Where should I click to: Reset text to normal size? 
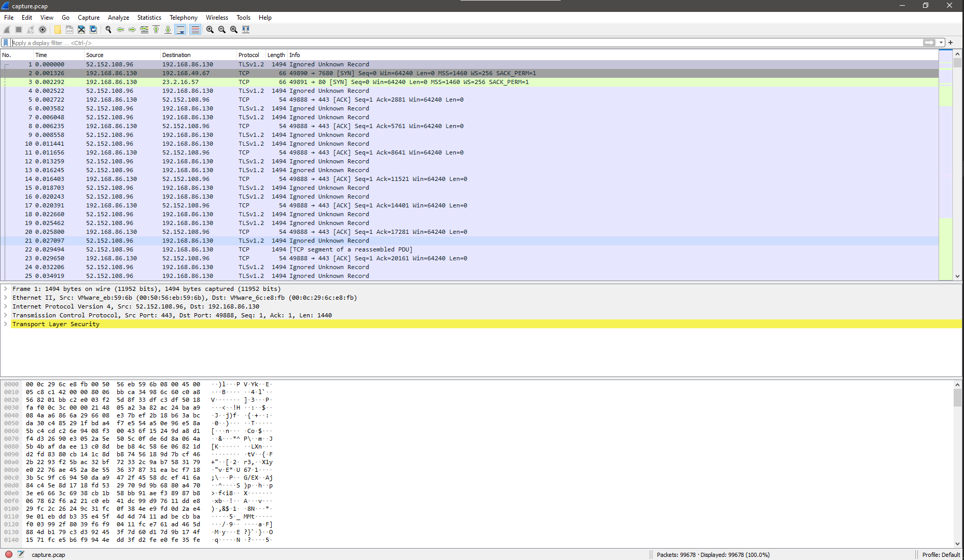point(234,30)
